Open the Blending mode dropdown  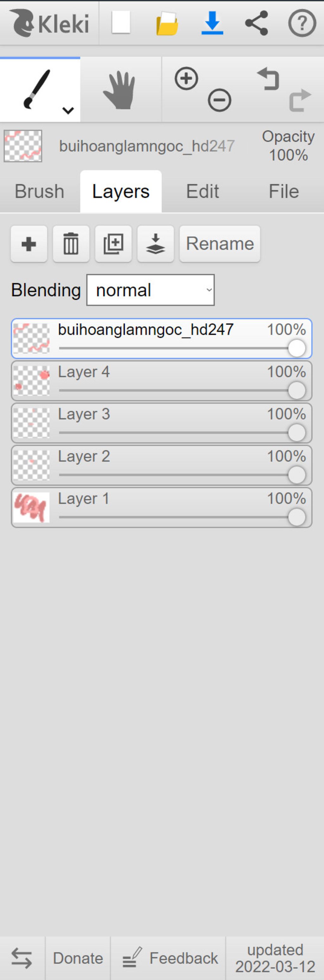pyautogui.click(x=151, y=290)
